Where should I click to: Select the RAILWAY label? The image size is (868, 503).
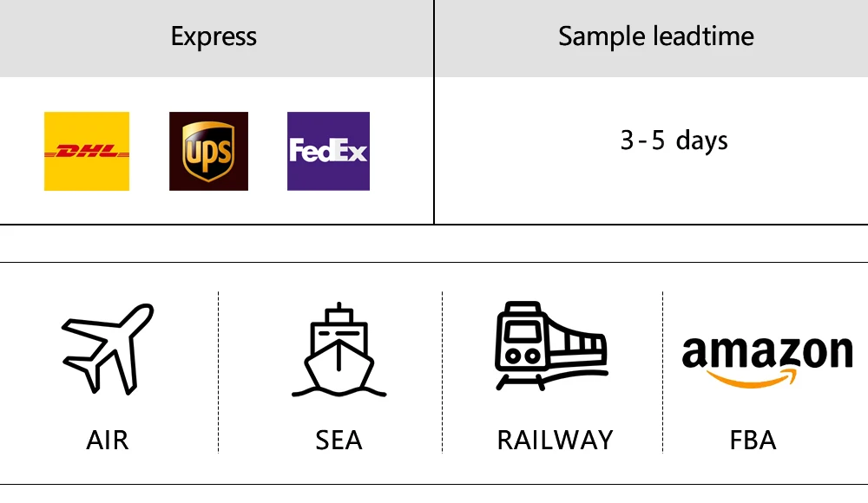click(x=555, y=441)
